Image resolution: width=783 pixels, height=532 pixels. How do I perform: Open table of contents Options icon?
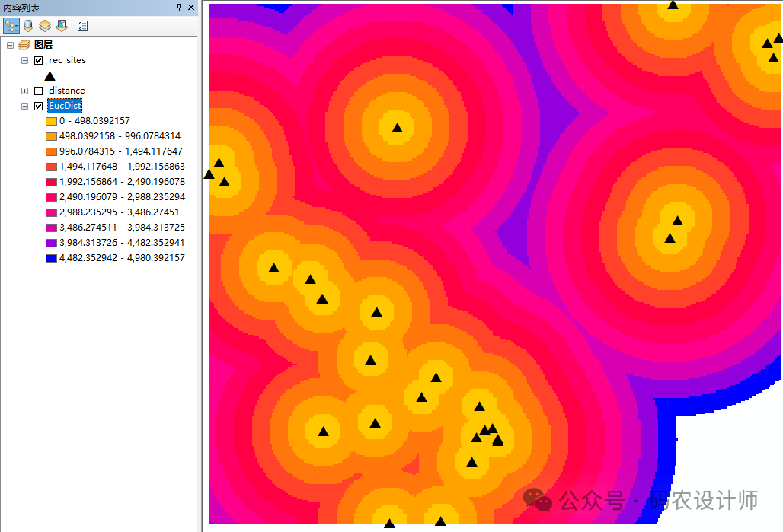[82, 26]
